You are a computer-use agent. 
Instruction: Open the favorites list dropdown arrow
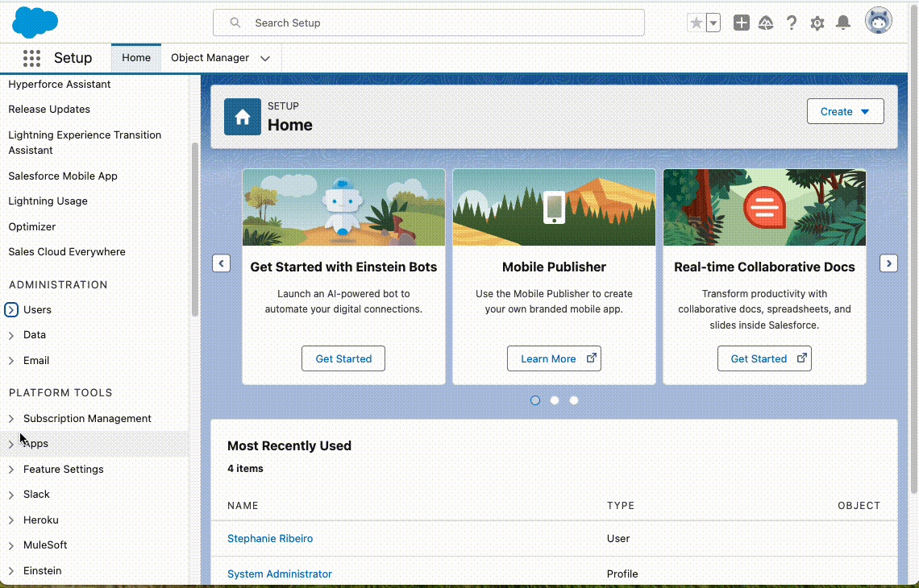[713, 23]
